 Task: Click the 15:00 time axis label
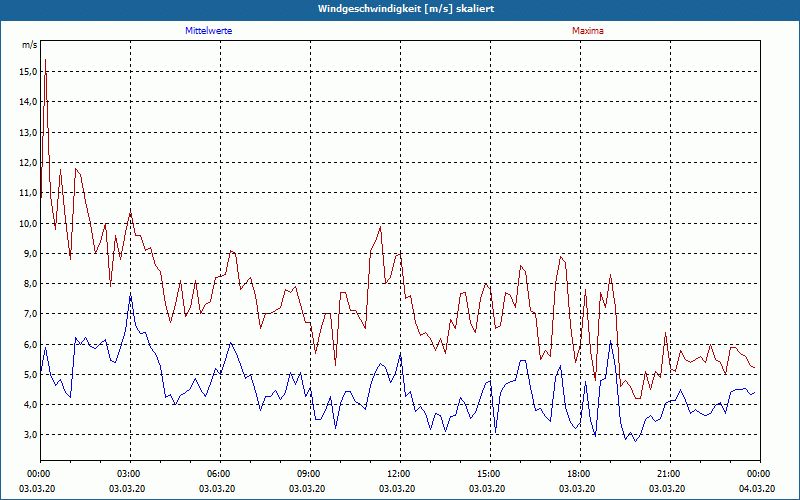(490, 474)
